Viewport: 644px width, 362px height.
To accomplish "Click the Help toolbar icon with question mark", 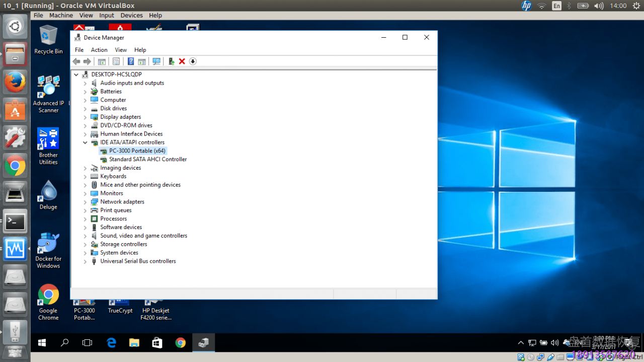I will [131, 61].
